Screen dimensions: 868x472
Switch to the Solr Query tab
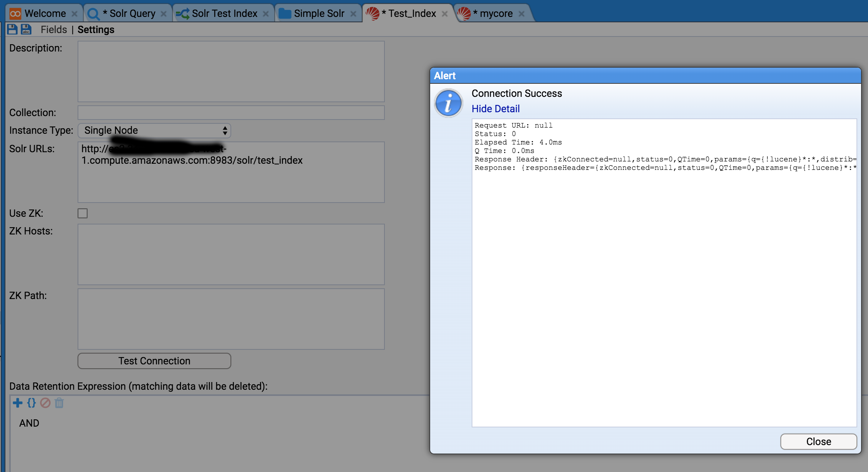[x=128, y=14]
